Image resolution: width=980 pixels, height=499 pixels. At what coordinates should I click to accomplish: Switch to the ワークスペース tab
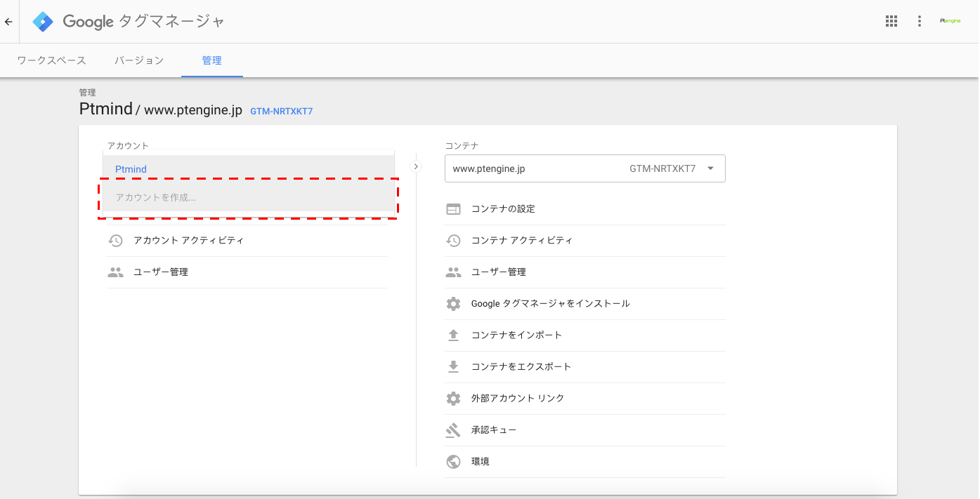coord(51,60)
